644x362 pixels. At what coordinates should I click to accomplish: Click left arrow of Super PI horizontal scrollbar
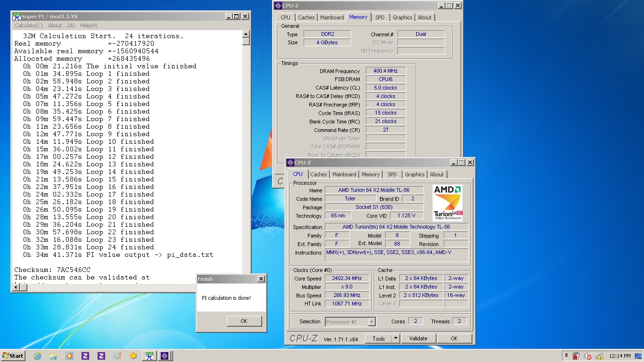pos(17,287)
